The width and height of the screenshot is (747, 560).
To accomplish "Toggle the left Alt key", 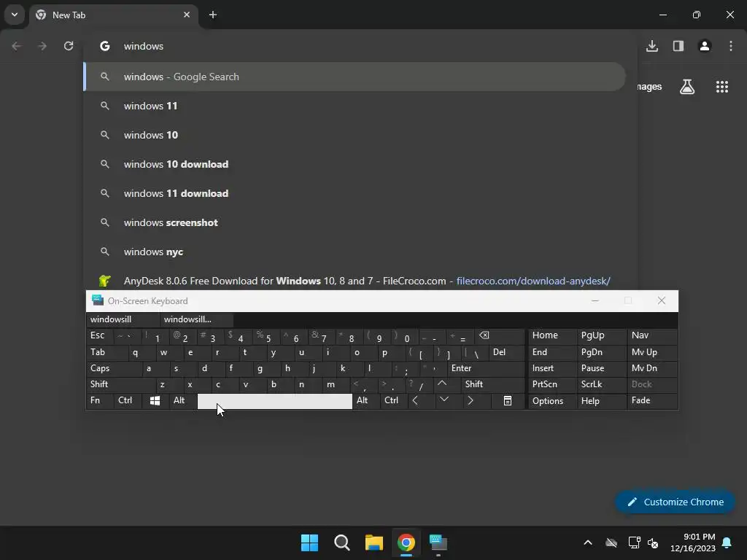I will point(182,401).
